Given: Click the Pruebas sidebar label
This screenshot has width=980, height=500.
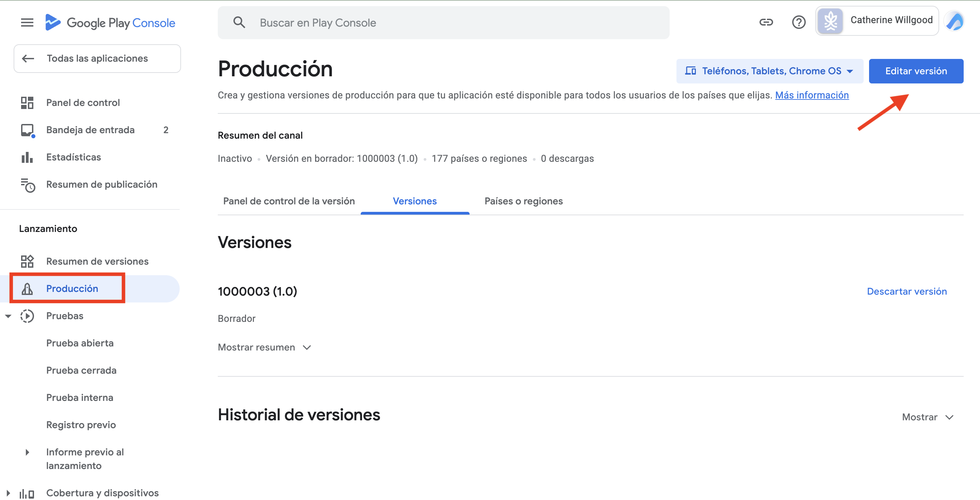Looking at the screenshot, I should pyautogui.click(x=65, y=316).
